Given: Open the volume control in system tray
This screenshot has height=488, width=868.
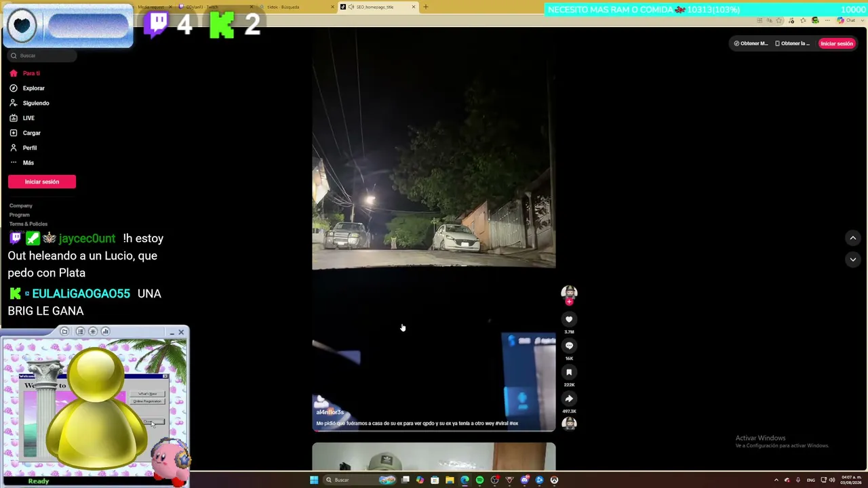Looking at the screenshot, I should tap(832, 480).
